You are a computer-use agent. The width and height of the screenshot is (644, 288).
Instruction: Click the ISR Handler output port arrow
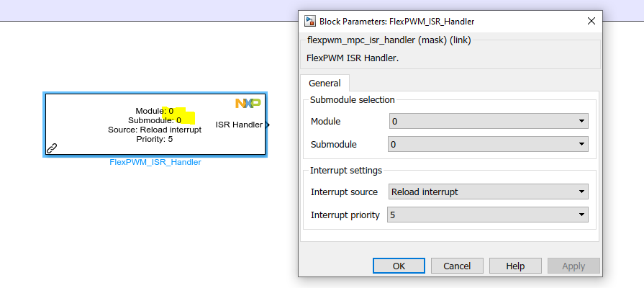click(267, 125)
